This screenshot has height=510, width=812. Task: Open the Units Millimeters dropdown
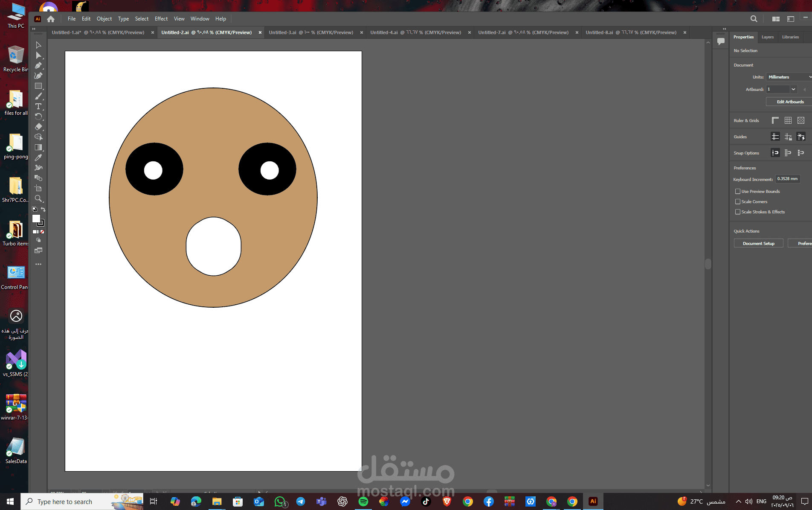pos(789,77)
